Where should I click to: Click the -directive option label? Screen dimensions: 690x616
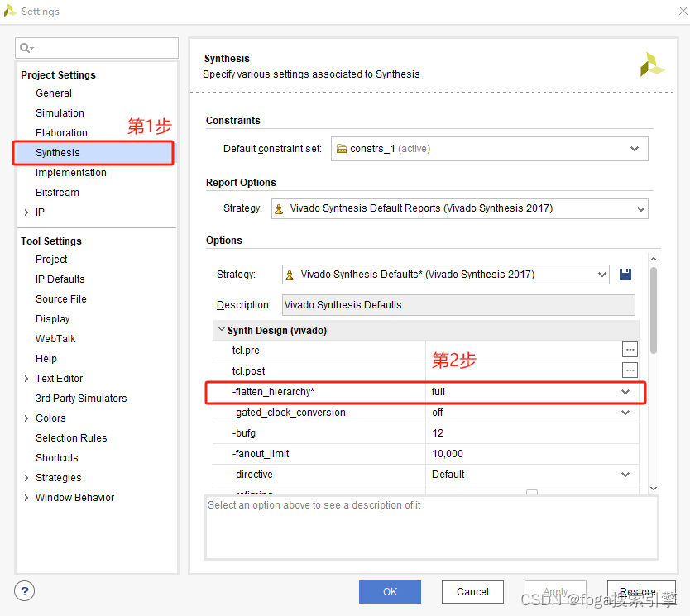(x=252, y=475)
